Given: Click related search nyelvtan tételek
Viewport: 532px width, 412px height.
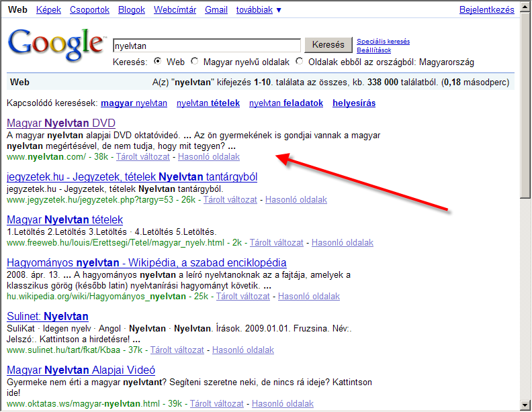Looking at the screenshot, I should pos(208,103).
